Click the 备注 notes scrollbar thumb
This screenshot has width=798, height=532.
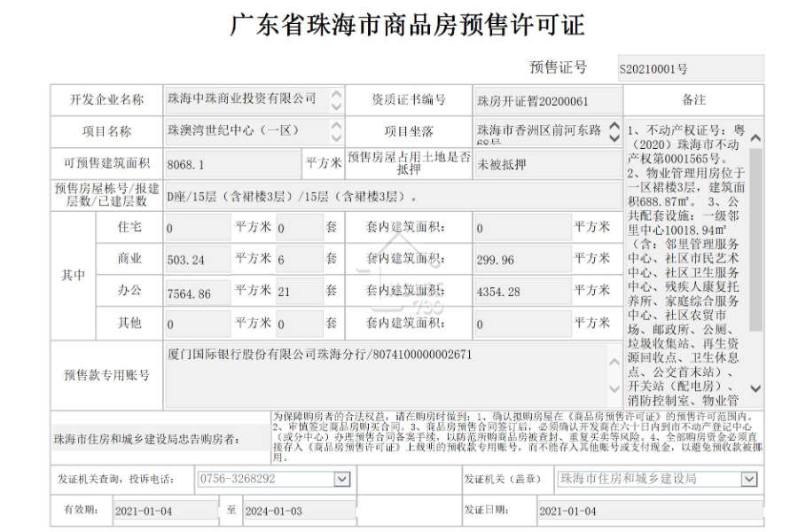755,239
